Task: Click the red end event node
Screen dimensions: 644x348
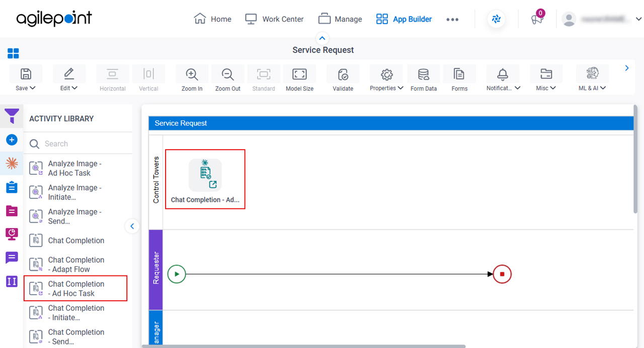Action: point(502,274)
